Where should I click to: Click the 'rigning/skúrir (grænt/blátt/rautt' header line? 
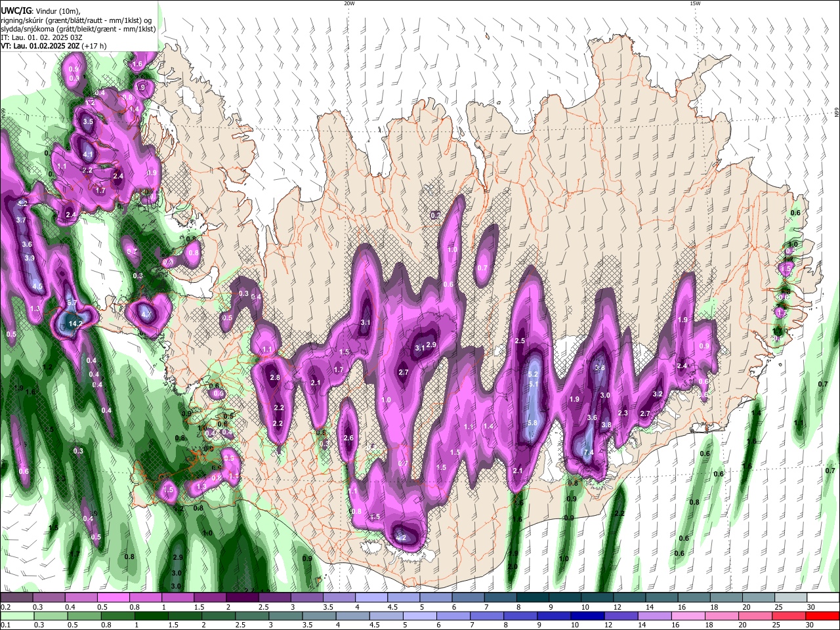pyautogui.click(x=77, y=20)
